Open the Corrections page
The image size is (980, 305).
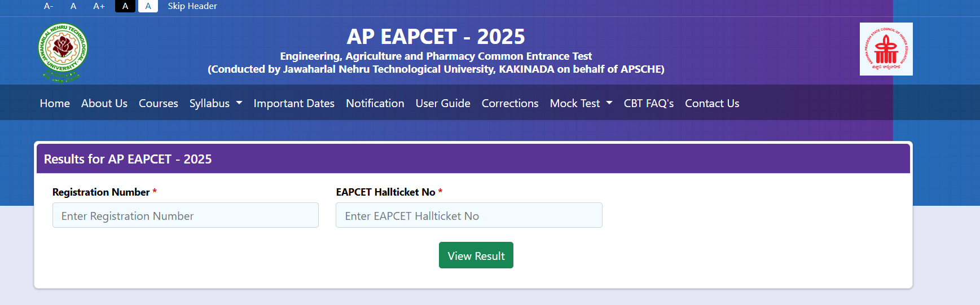(x=510, y=103)
